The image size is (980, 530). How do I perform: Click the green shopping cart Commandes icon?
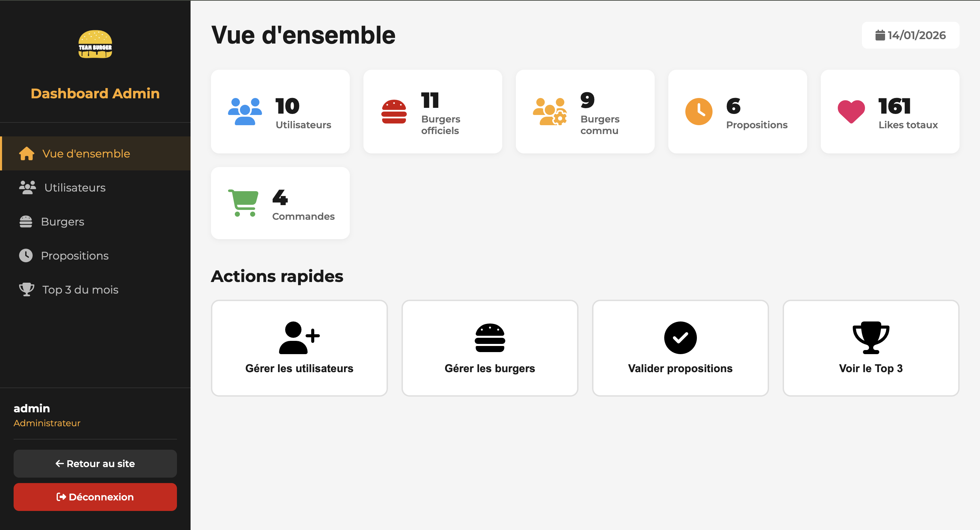(x=244, y=203)
